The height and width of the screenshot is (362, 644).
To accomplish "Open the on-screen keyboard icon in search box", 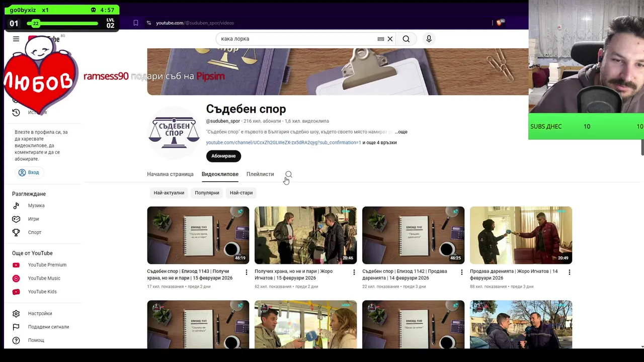I will (381, 39).
